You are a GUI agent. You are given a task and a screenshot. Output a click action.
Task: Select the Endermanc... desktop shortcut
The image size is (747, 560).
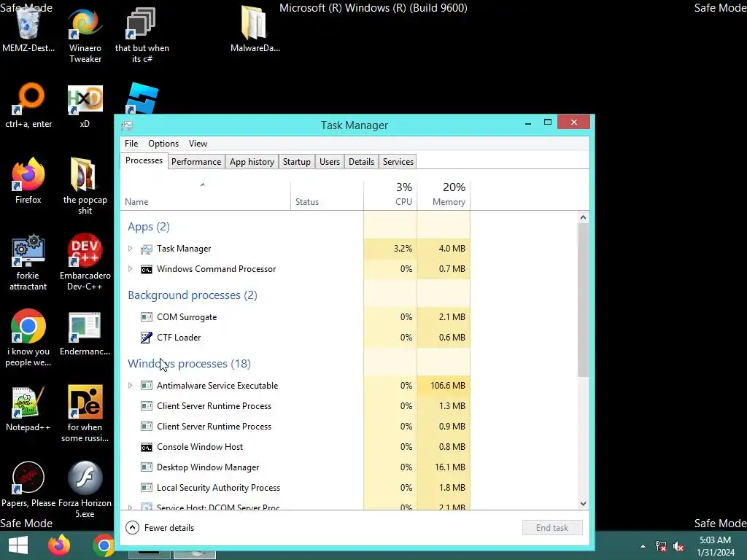85,333
